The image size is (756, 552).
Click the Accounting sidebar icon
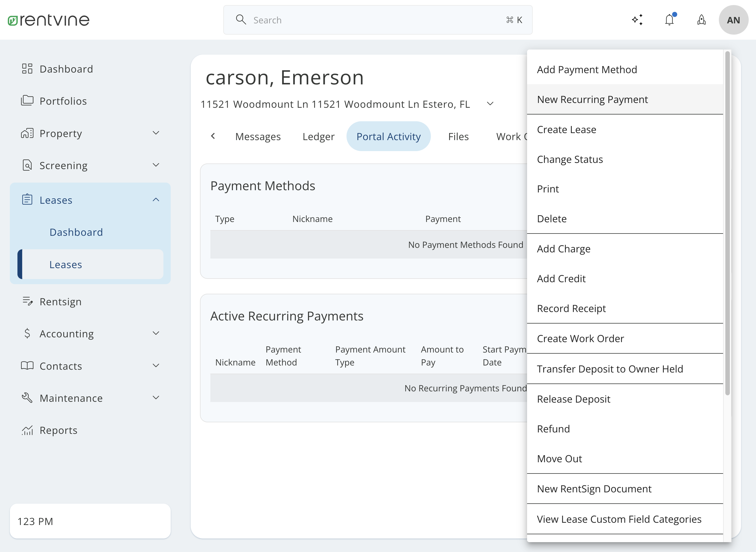point(28,334)
